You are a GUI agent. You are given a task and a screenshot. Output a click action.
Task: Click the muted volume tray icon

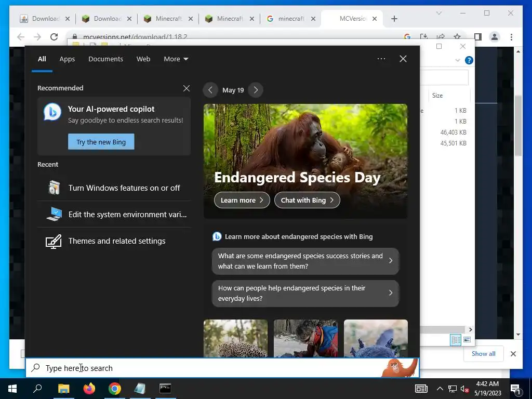click(465, 389)
